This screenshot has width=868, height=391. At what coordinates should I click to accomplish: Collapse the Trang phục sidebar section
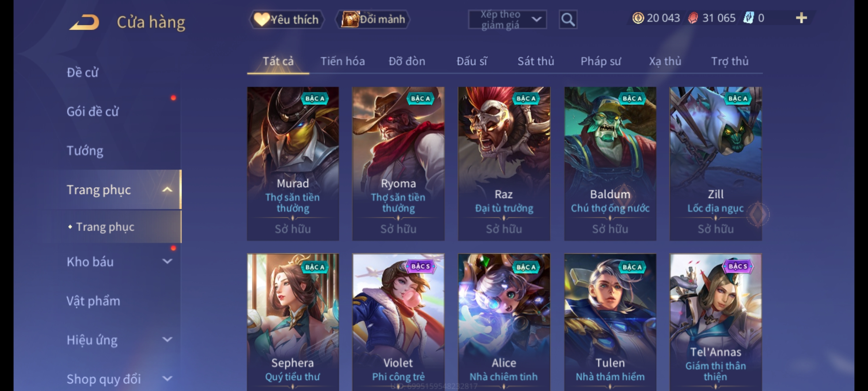[x=167, y=190]
